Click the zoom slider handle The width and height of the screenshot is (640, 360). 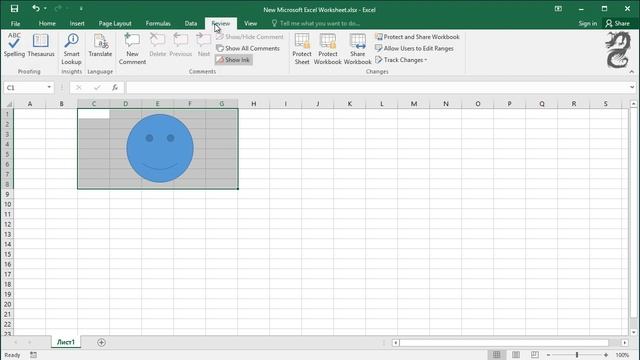click(x=577, y=355)
